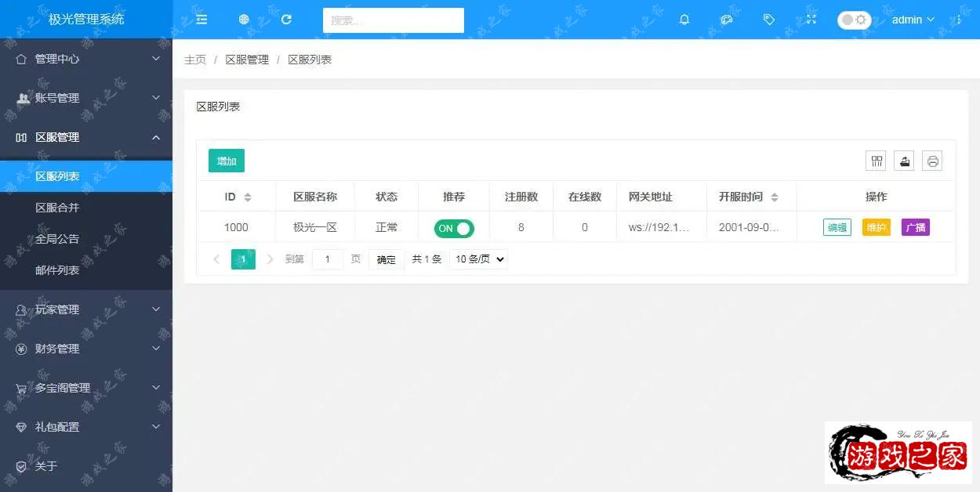980x492 pixels.
Task: Open 全局公告 from the sidebar
Action: tap(57, 239)
